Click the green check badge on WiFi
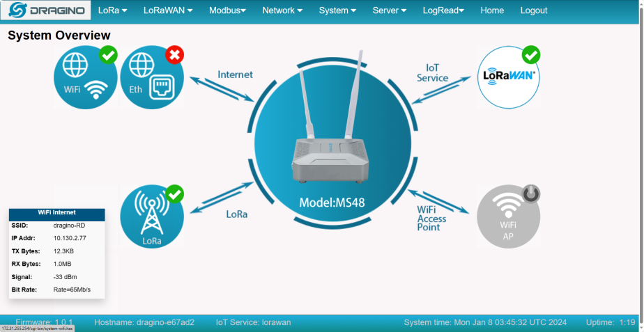This screenshot has width=644, height=332. [109, 55]
